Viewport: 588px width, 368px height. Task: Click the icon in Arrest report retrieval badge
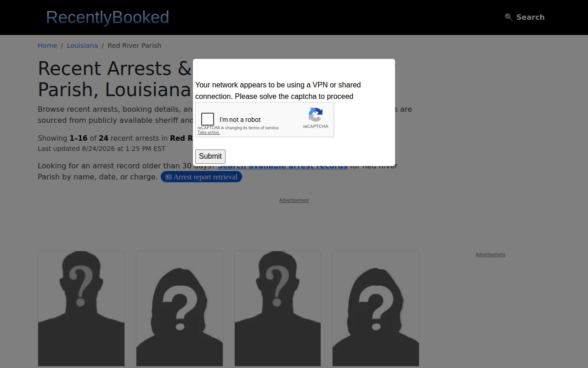[169, 177]
